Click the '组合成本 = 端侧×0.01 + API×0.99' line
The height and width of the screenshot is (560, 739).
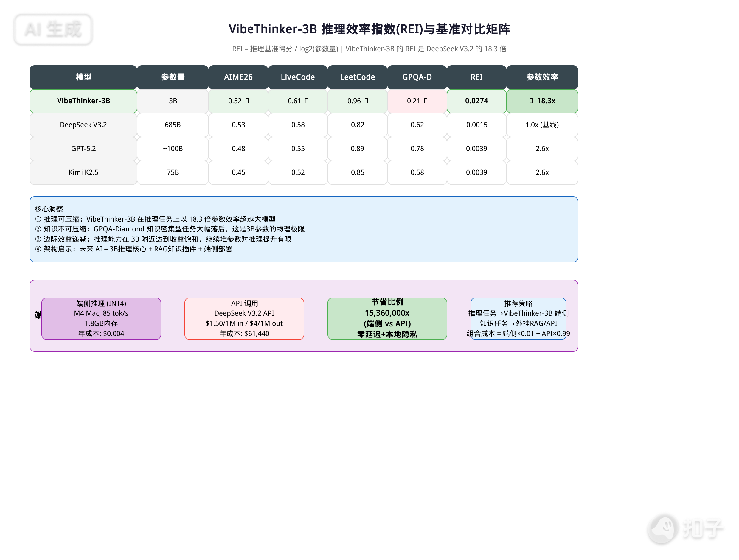(x=518, y=334)
